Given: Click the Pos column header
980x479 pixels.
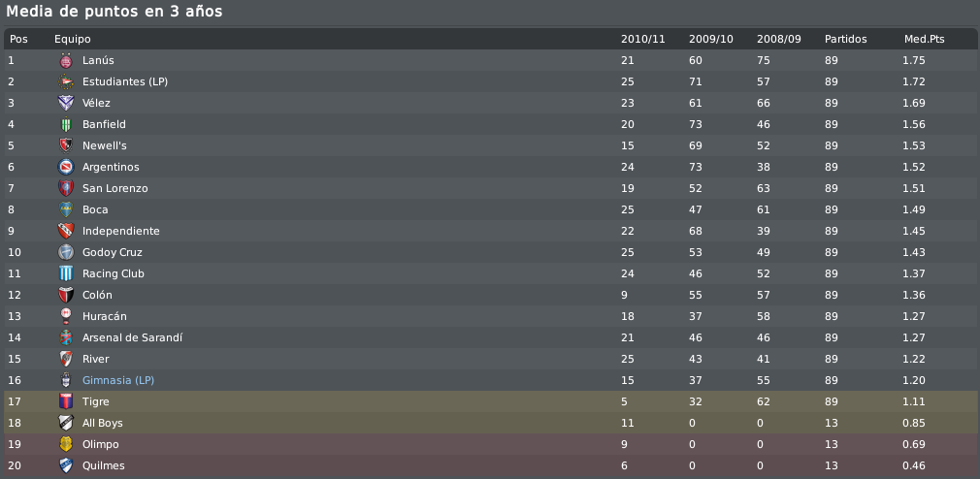Looking at the screenshot, I should pos(18,40).
